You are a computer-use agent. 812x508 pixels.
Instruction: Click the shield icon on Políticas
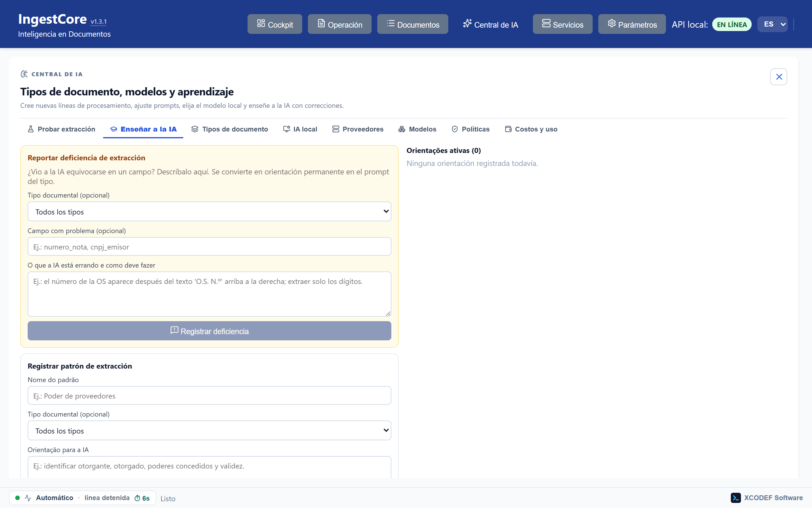coord(455,129)
